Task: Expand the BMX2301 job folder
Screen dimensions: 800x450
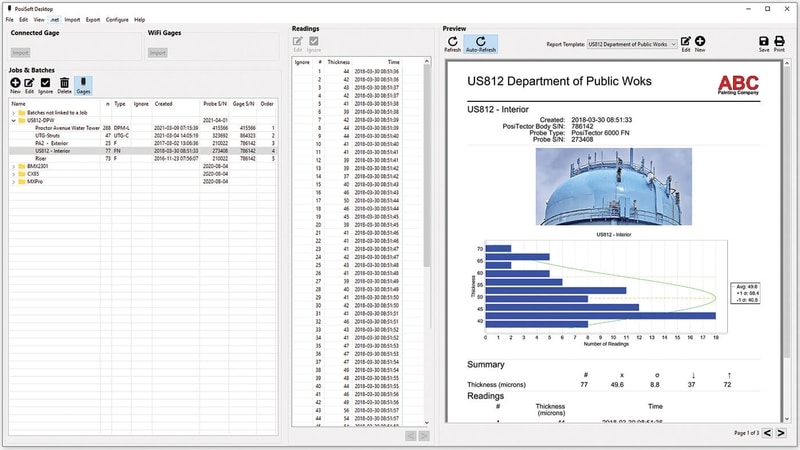Action: (x=15, y=166)
